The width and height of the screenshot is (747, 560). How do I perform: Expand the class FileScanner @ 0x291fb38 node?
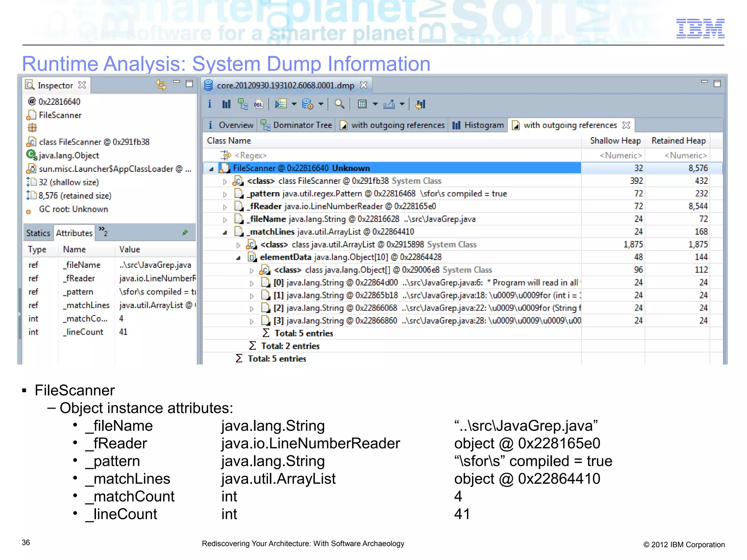click(225, 181)
